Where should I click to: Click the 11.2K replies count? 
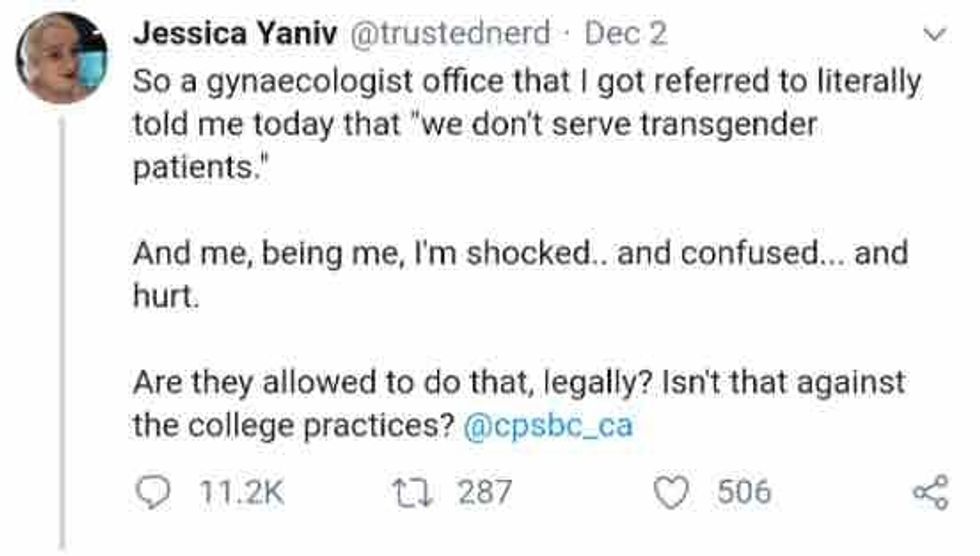pos(236,491)
